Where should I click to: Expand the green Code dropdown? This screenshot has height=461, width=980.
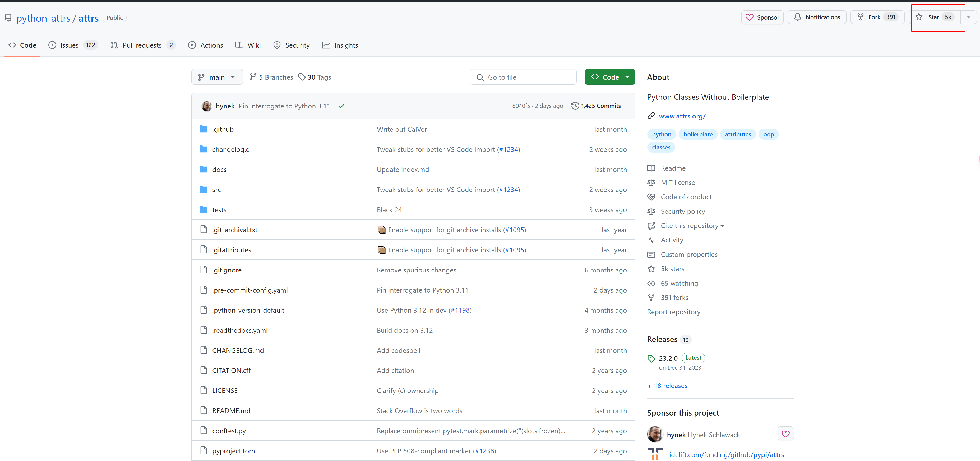point(609,77)
